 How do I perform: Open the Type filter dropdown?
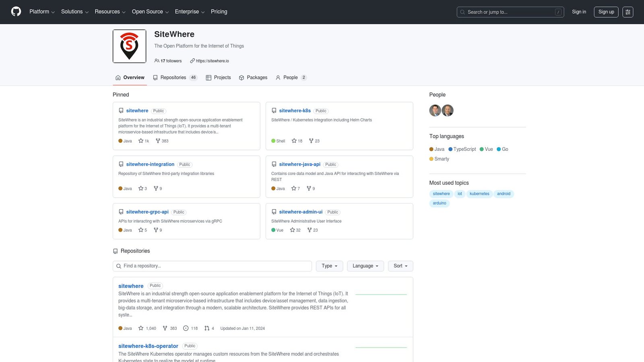(329, 266)
